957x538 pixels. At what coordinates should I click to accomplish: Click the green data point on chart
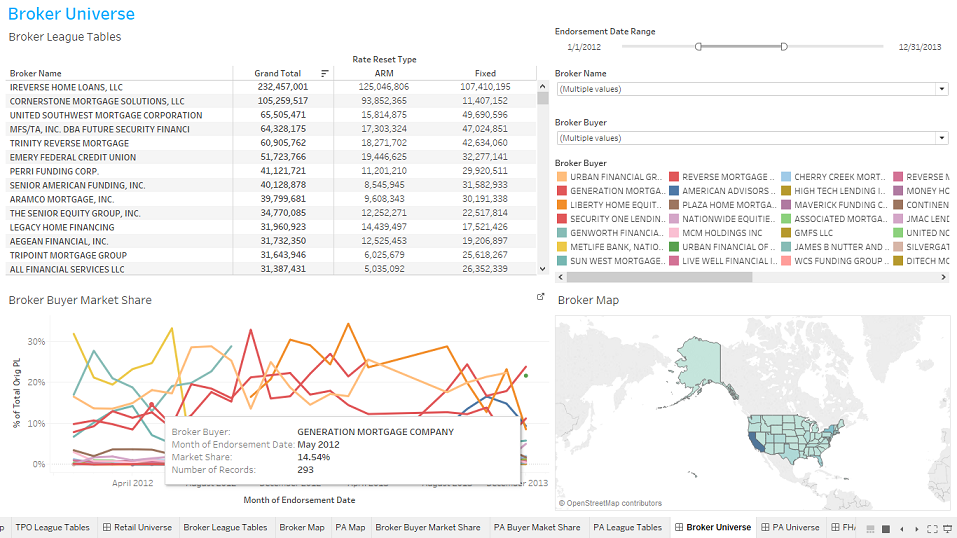[x=526, y=376]
